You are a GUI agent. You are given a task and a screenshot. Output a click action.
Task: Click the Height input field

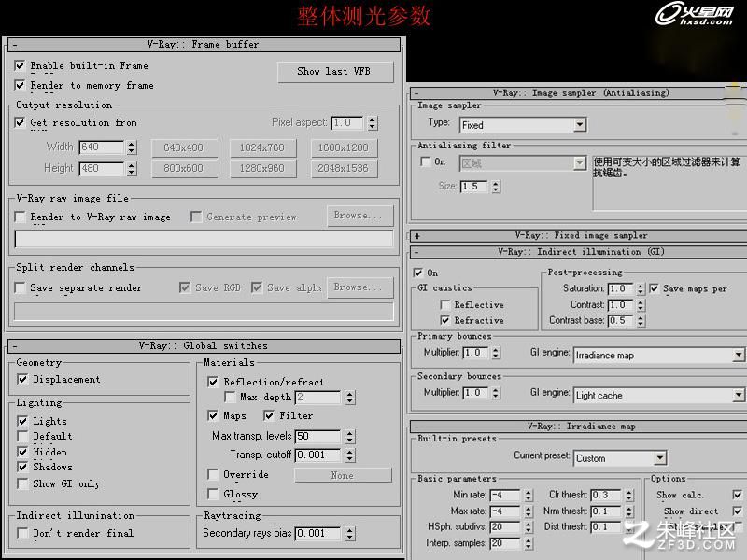[x=102, y=169]
